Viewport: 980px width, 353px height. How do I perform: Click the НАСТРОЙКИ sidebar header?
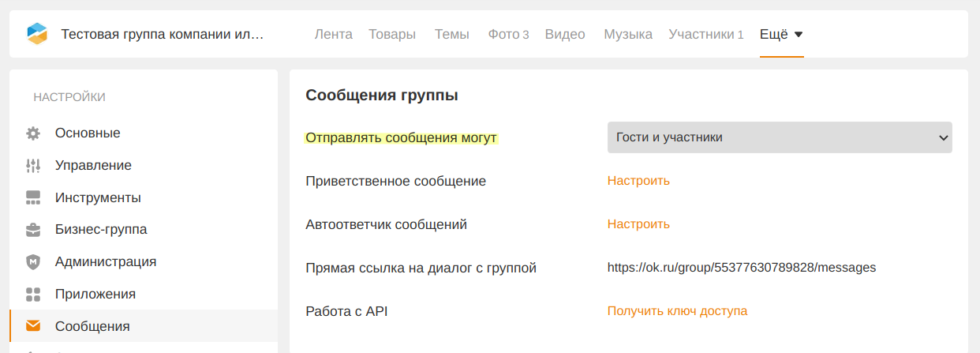69,97
